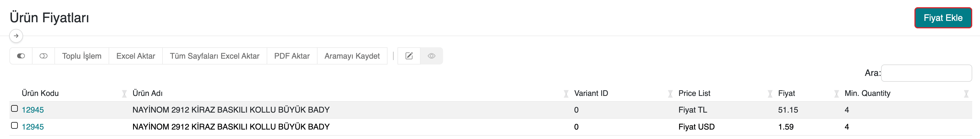Sort by Min. Quantity column icon

click(966, 94)
